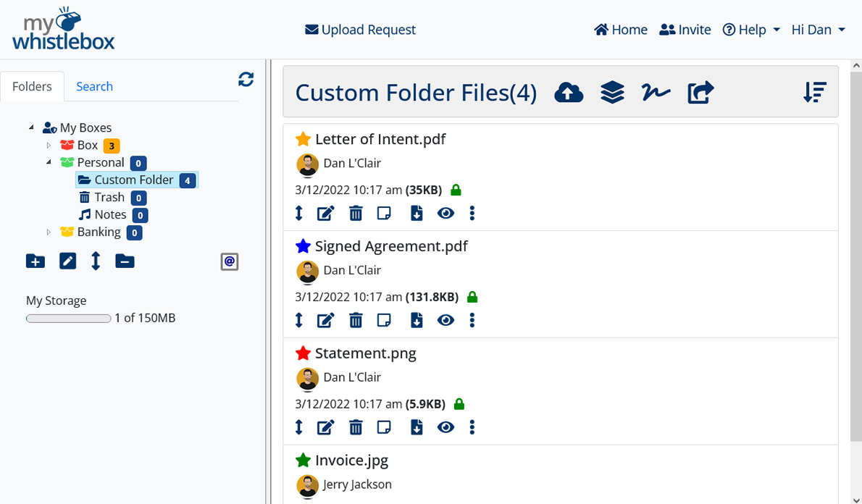Open the Hi Dan user dropdown
This screenshot has width=862, height=504.
pyautogui.click(x=818, y=30)
